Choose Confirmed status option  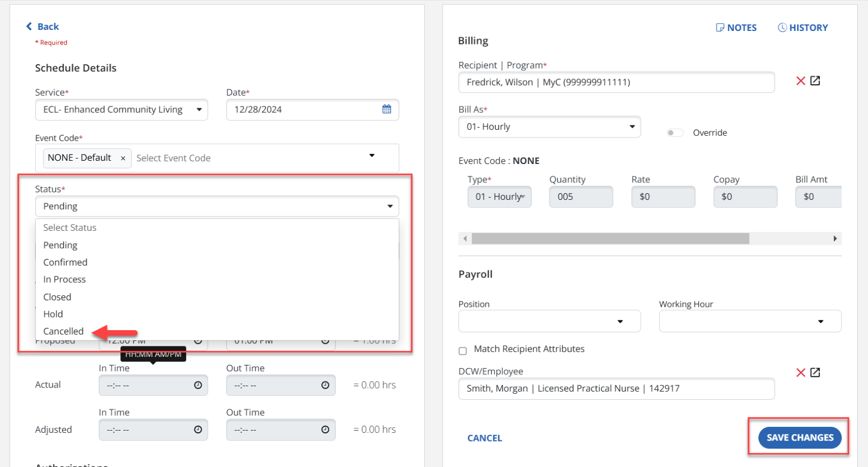click(65, 262)
